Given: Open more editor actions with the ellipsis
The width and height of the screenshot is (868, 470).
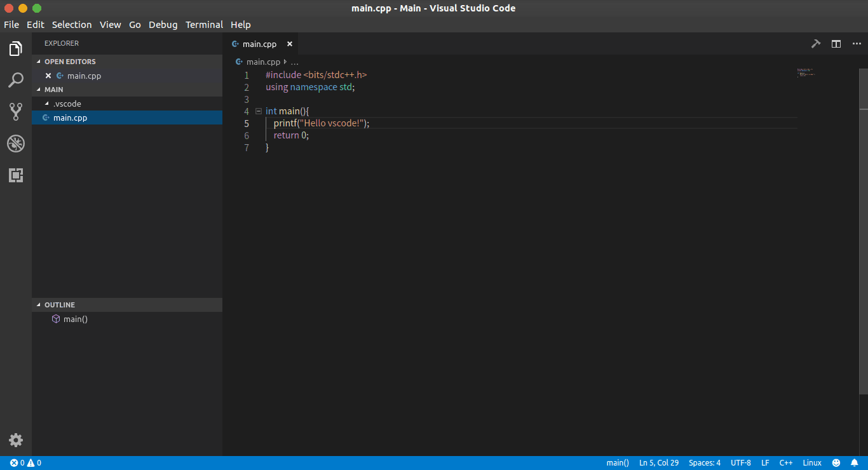Looking at the screenshot, I should (x=856, y=43).
